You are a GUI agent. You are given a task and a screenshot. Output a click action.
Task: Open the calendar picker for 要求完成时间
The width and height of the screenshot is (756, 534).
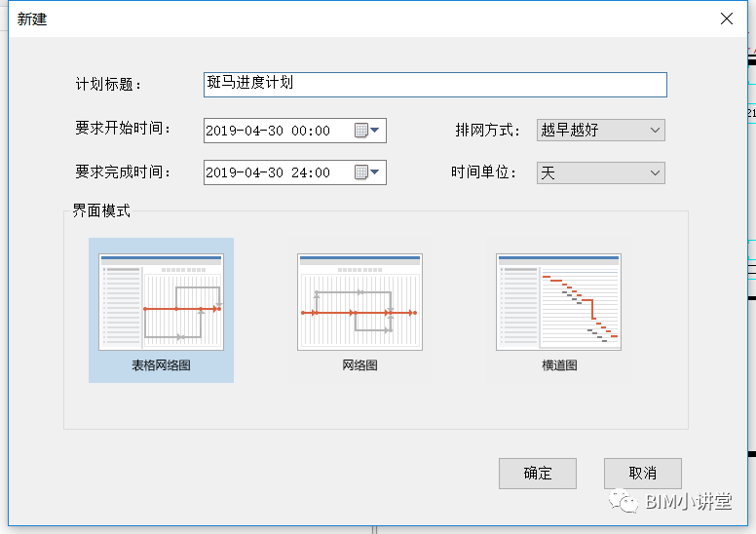pos(367,172)
